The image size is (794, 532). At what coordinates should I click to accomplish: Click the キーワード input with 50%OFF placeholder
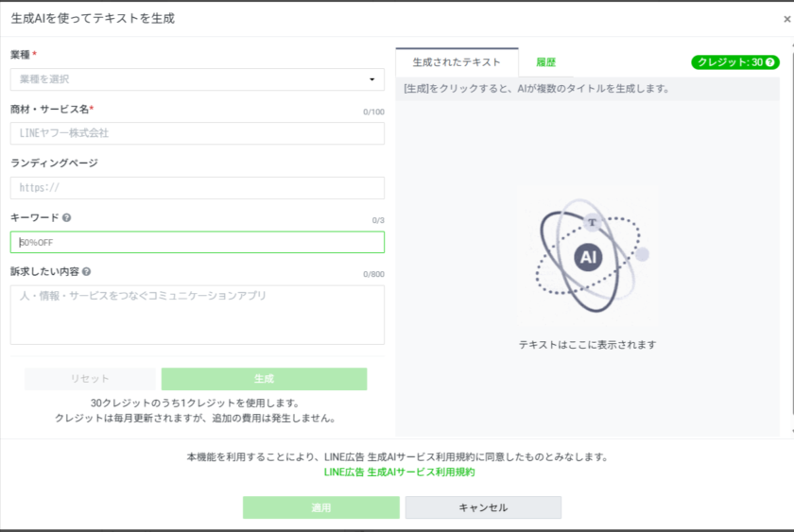(x=197, y=243)
